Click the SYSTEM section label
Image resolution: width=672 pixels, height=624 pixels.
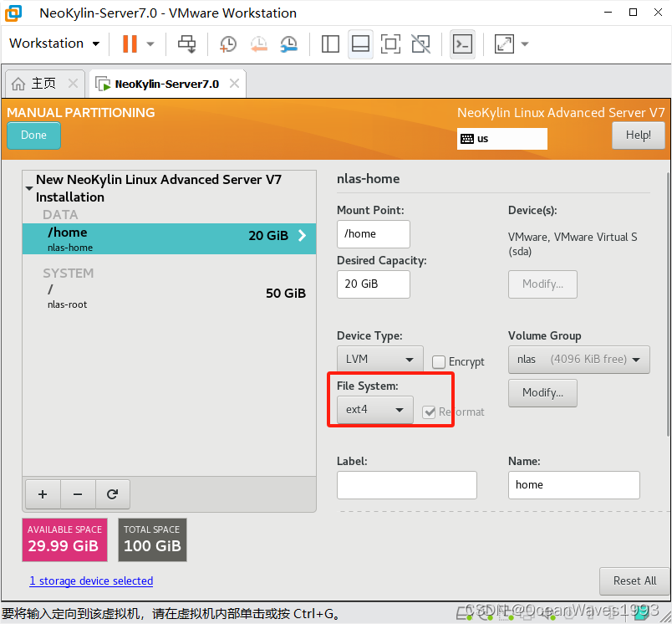tap(69, 274)
